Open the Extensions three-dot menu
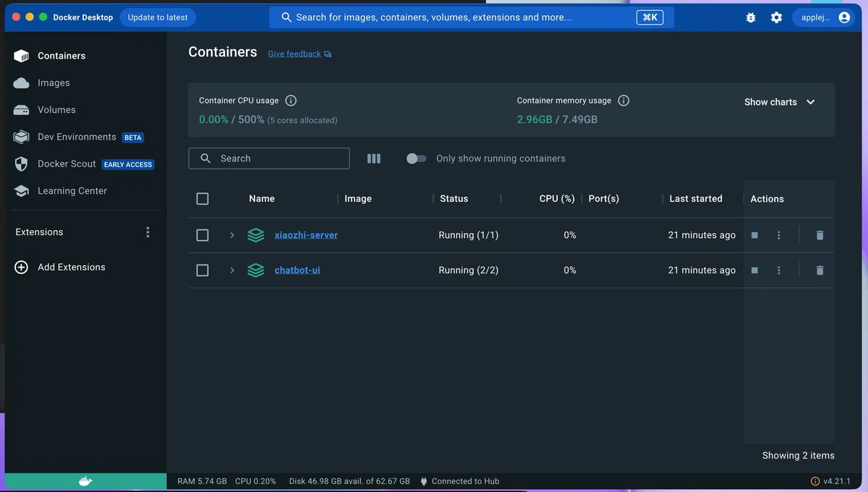 (148, 232)
